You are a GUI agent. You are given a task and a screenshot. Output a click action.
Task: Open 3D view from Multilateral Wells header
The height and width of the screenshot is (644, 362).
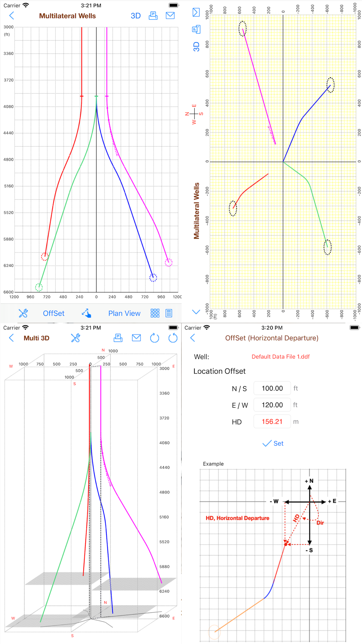click(x=136, y=16)
